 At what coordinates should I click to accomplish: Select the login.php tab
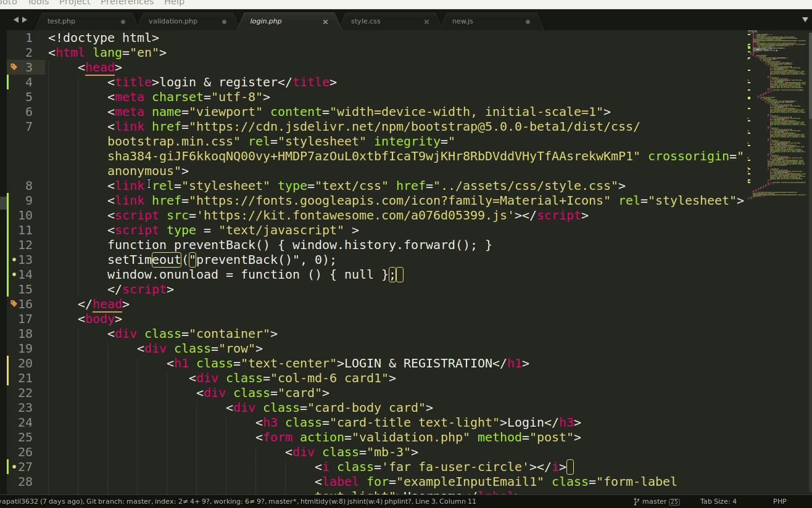[x=266, y=21]
